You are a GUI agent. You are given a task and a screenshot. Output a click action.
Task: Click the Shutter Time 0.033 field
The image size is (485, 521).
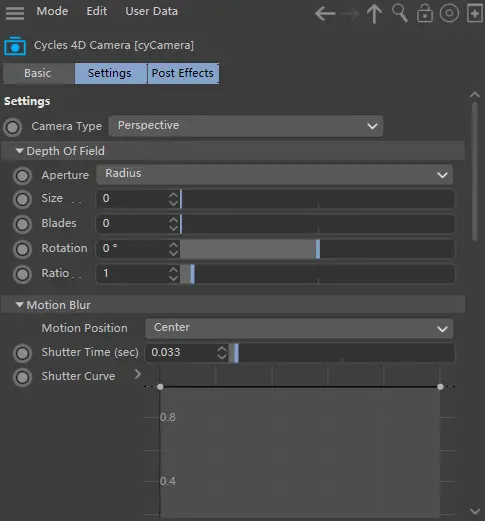(x=181, y=353)
